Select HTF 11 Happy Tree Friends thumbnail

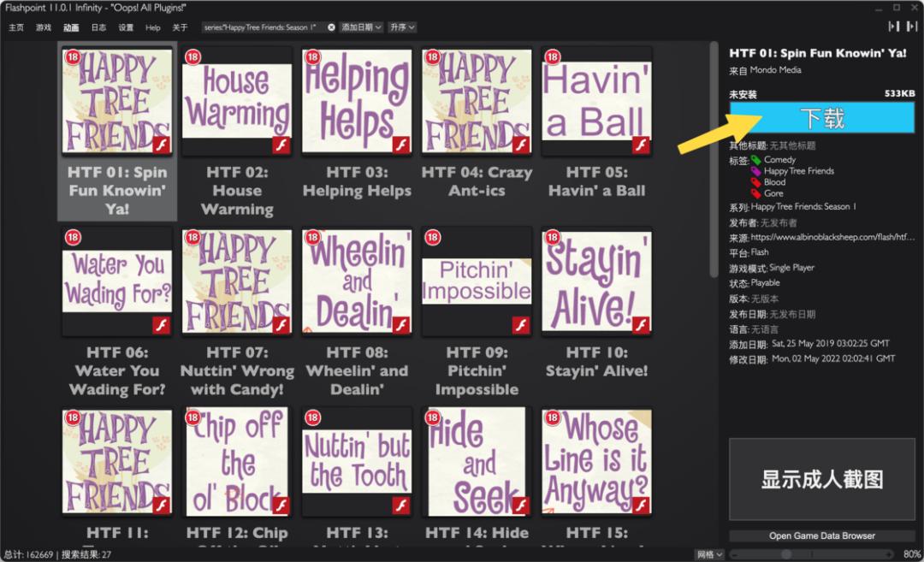click(x=117, y=461)
